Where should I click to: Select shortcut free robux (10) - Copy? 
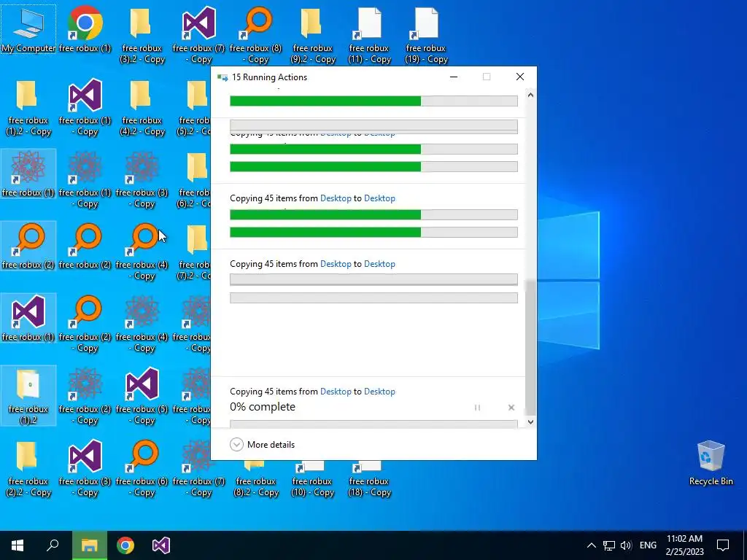pyautogui.click(x=313, y=480)
